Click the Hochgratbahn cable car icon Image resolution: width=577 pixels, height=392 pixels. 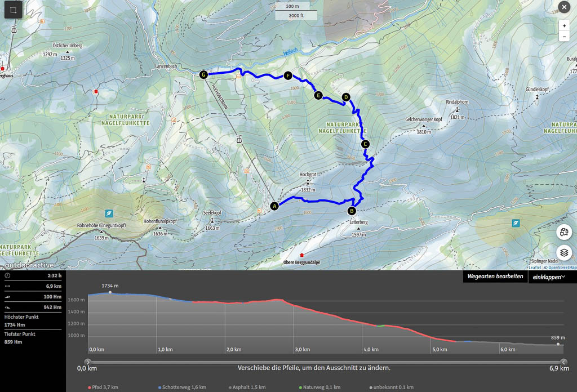point(239,139)
